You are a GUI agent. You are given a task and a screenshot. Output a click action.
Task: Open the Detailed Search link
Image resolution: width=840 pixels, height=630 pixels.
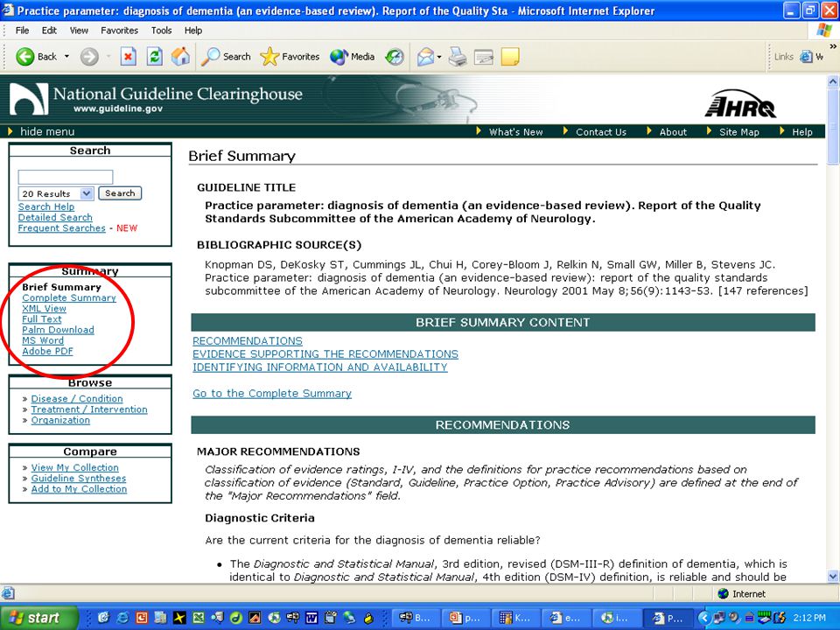coord(55,218)
